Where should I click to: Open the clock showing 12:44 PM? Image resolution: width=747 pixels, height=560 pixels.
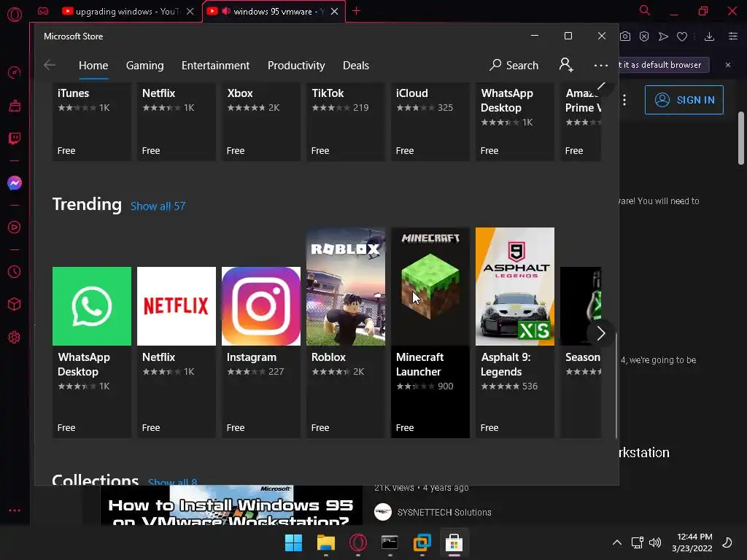[692, 542]
